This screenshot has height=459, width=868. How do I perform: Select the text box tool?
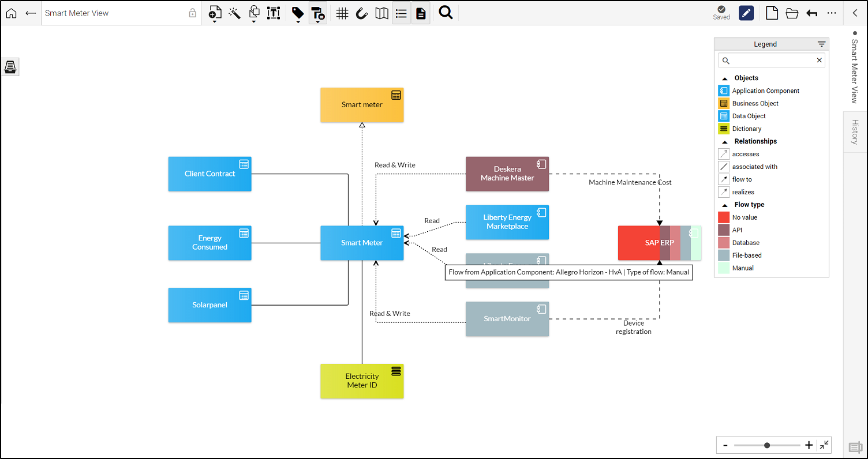coord(274,13)
